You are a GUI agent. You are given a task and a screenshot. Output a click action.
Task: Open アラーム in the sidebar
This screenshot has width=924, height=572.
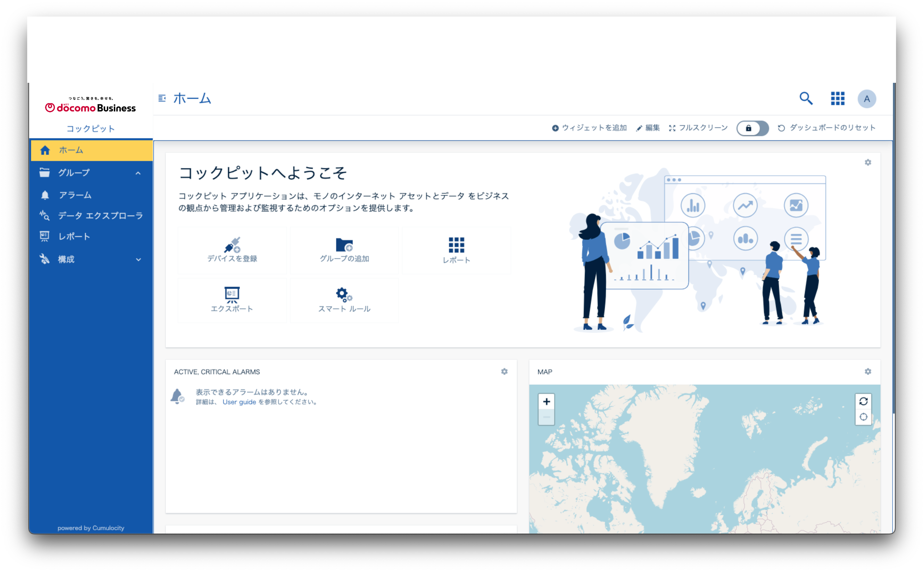(91, 195)
